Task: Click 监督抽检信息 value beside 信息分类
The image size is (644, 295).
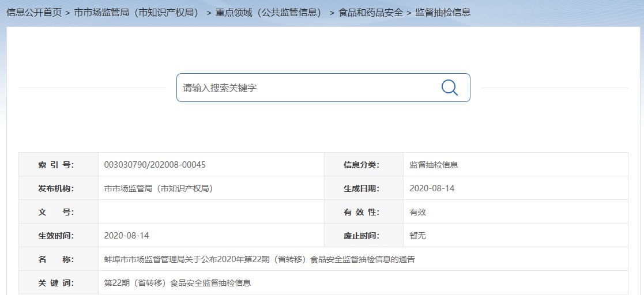Action: click(434, 165)
